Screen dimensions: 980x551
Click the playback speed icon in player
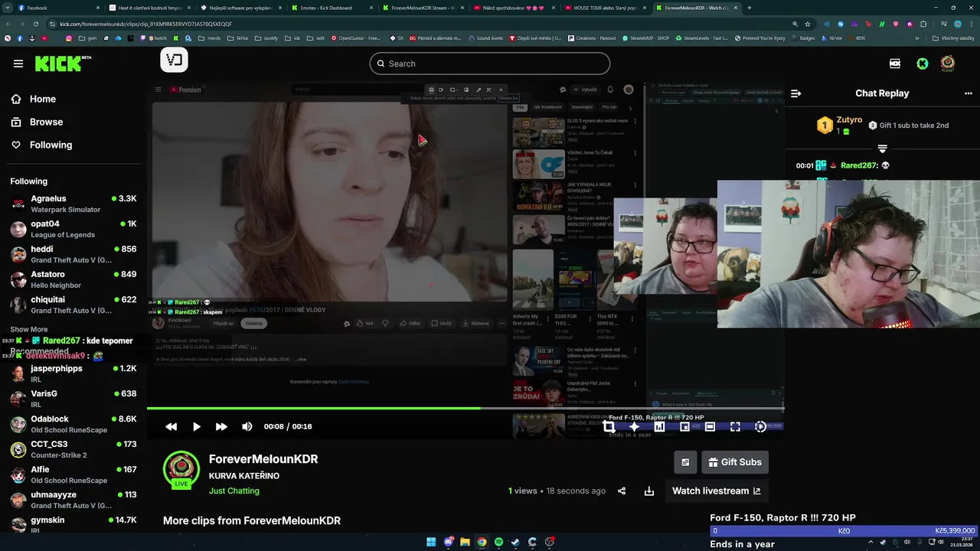[760, 426]
